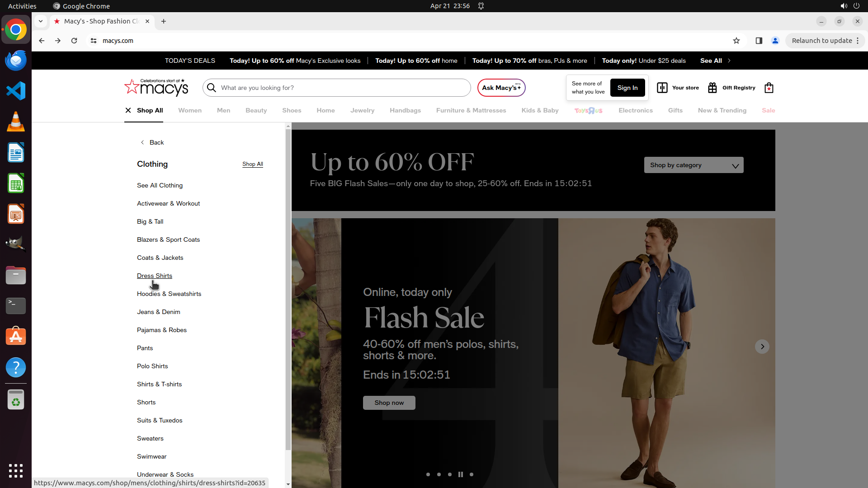
Task: Click the Your store location icon
Action: (x=662, y=88)
